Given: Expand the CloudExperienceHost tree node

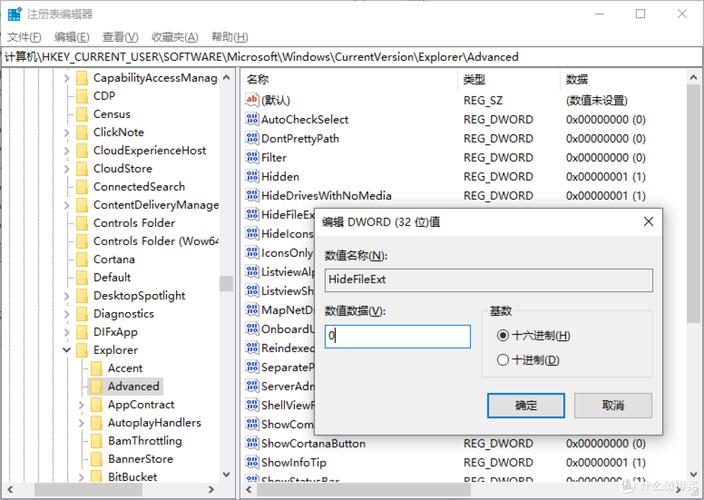Looking at the screenshot, I should click(66, 151).
